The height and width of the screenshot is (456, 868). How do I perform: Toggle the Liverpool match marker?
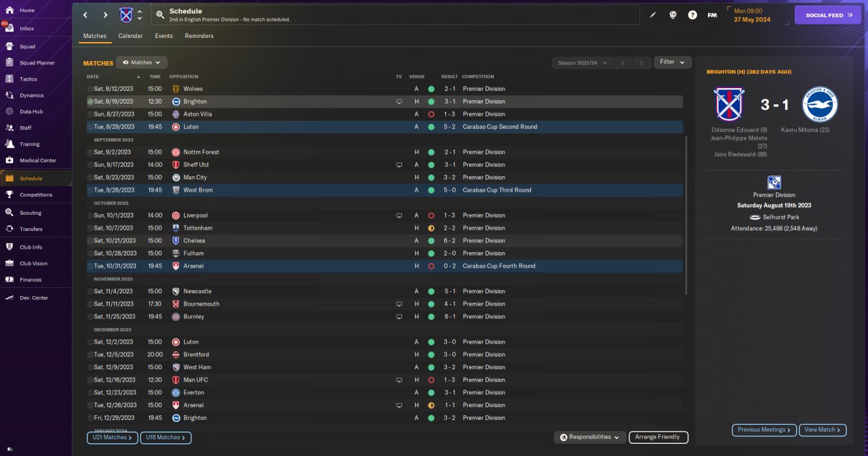pos(90,215)
